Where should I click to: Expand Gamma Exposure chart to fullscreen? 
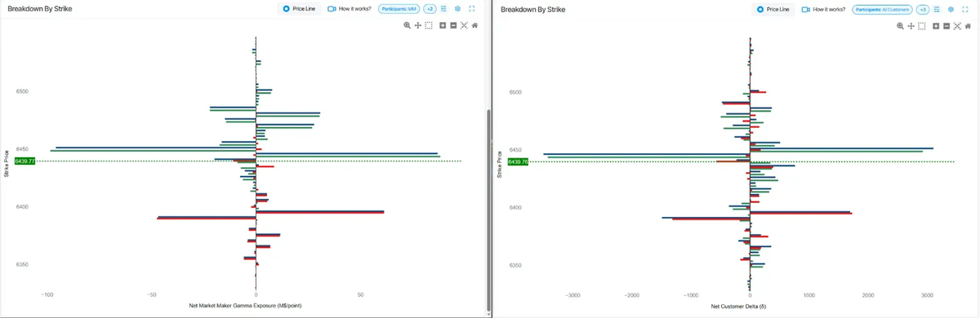click(472, 9)
